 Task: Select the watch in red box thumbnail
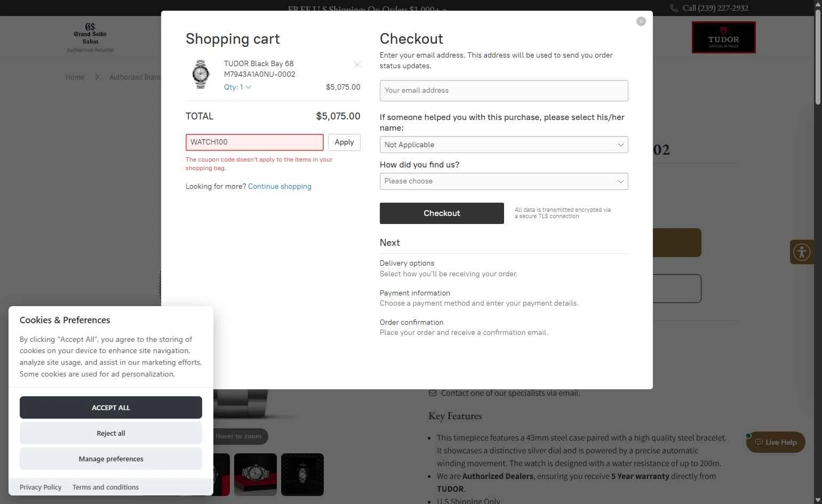point(256,475)
